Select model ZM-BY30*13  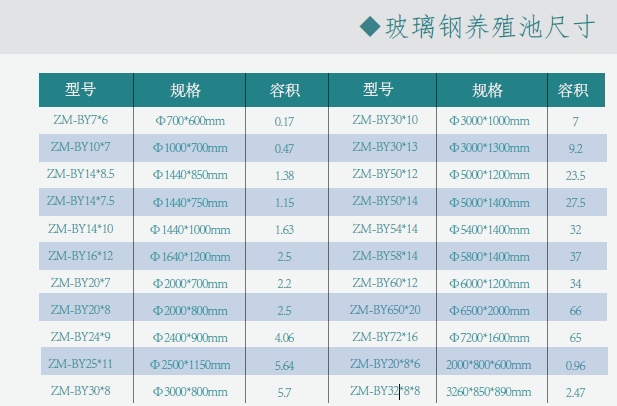click(x=385, y=147)
